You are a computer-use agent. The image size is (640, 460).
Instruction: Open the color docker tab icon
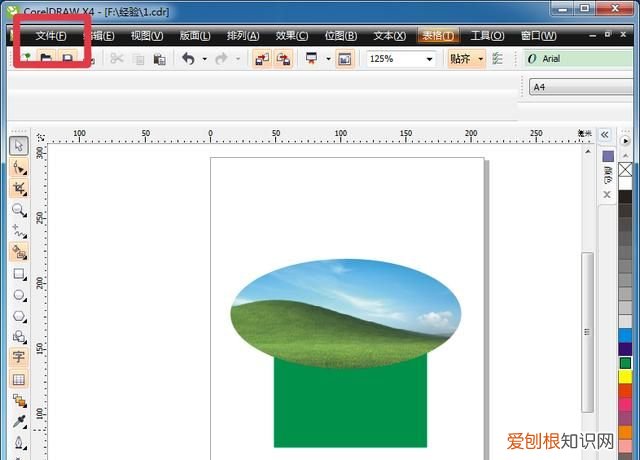coord(608,156)
